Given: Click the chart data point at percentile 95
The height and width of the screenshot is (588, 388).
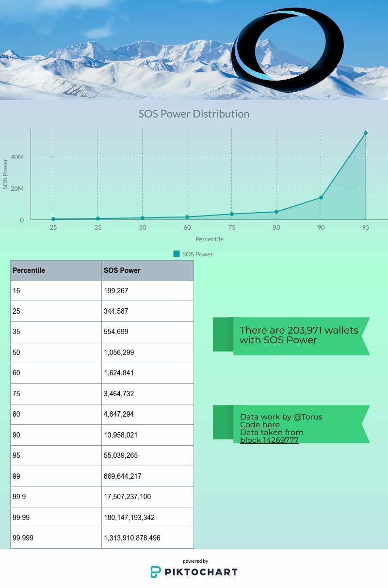Looking at the screenshot, I should click(x=366, y=133).
